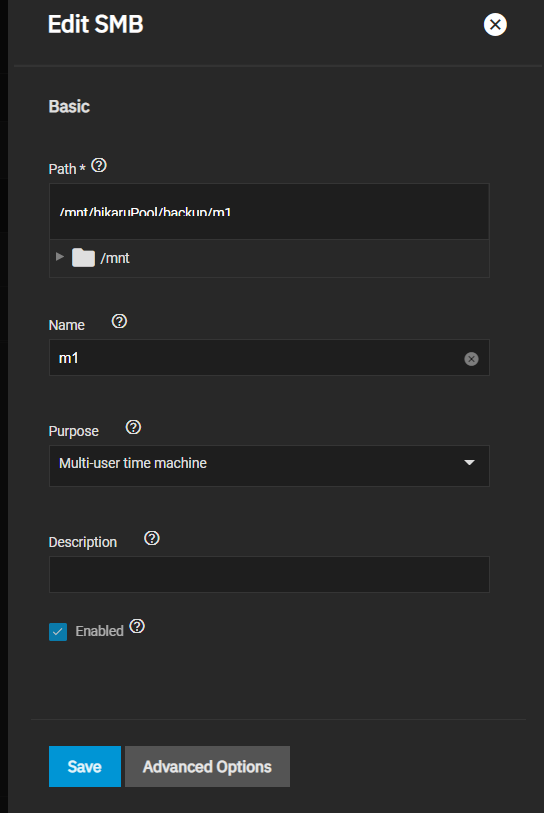Open the Purpose dropdown arrow
Viewport: 544px width, 813px height.
click(469, 462)
